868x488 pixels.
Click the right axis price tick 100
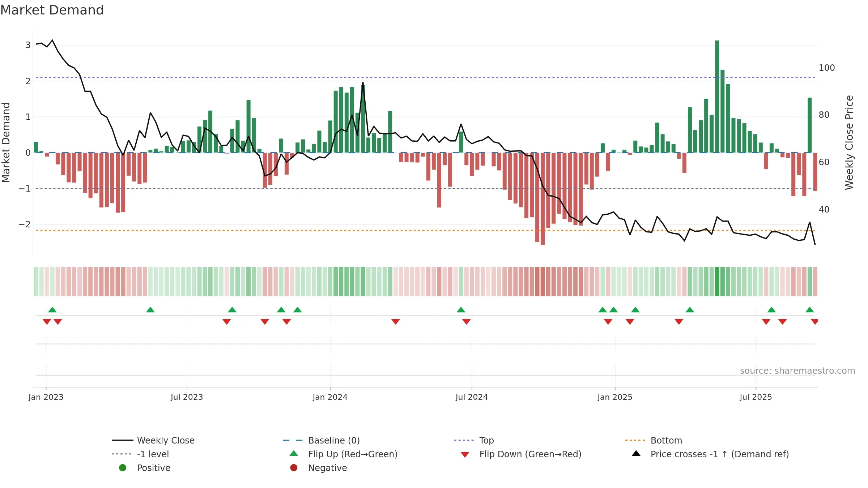[x=827, y=68]
